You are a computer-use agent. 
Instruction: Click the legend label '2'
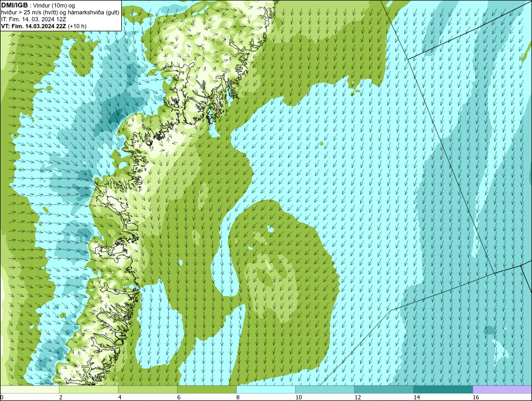(61, 397)
